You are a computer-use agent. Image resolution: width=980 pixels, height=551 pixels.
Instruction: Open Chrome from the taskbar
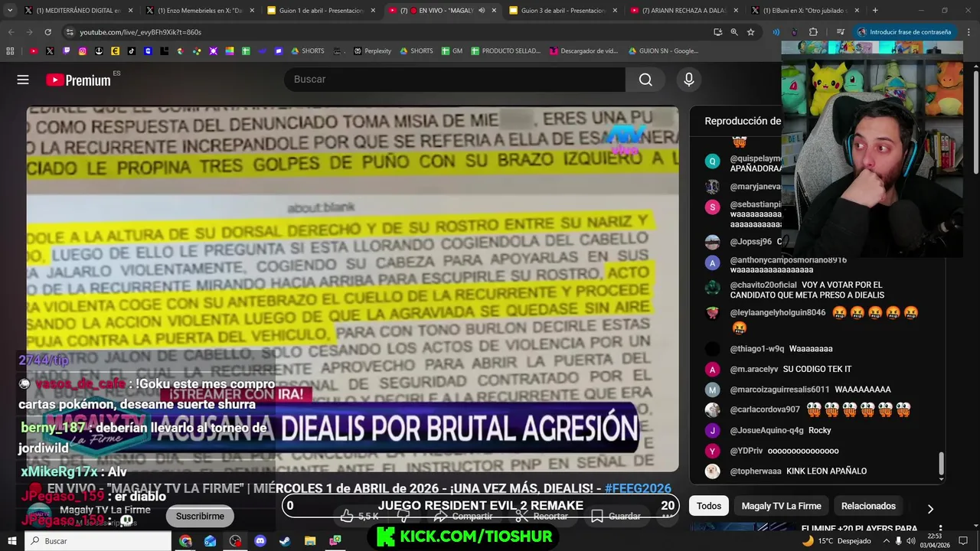(x=186, y=541)
